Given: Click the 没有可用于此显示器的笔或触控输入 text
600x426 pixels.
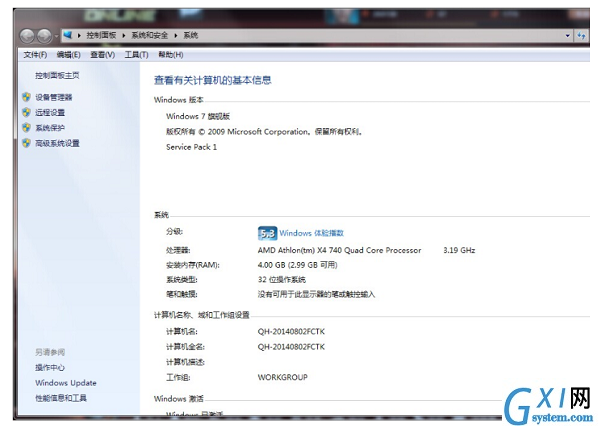Looking at the screenshot, I should pos(316,294).
